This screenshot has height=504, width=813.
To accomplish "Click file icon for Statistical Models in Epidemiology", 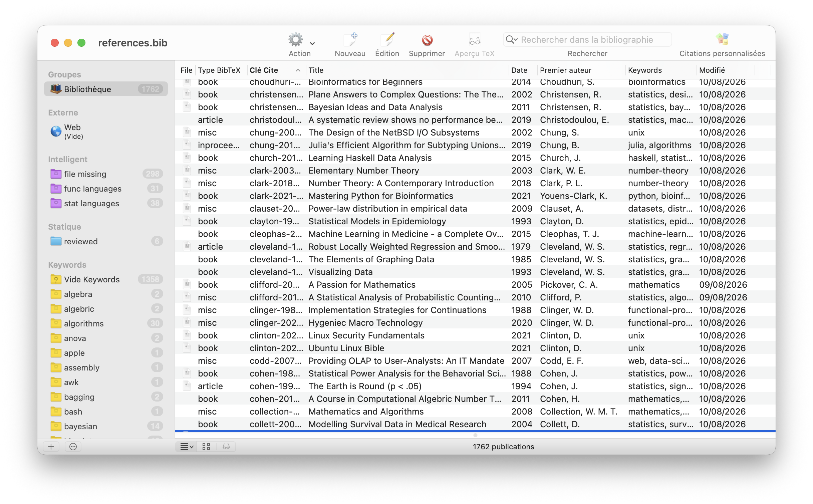I will coord(187,221).
